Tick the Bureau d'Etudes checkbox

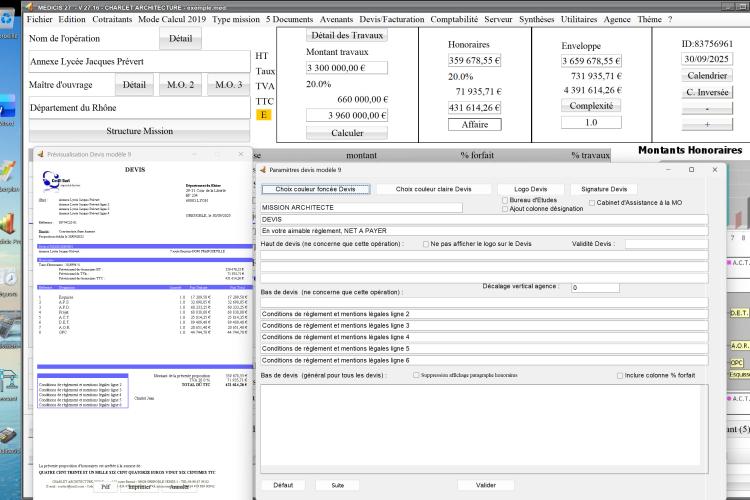pyautogui.click(x=505, y=200)
